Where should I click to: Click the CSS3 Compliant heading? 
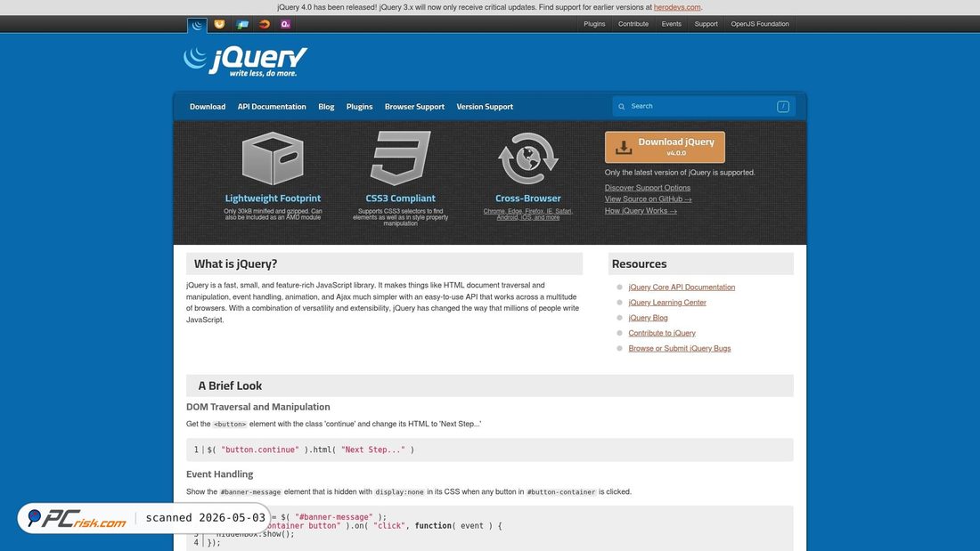coord(401,198)
